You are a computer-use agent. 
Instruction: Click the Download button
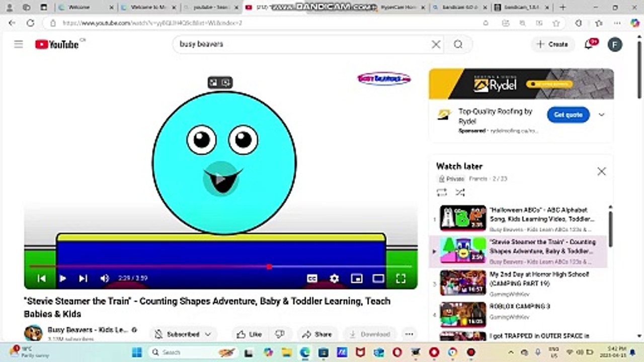tap(370, 334)
